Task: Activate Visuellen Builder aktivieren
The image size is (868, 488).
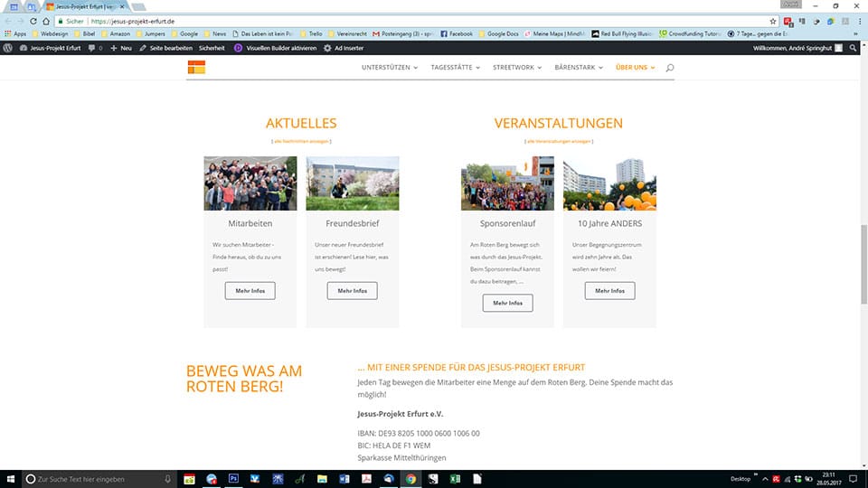Action: click(x=275, y=48)
